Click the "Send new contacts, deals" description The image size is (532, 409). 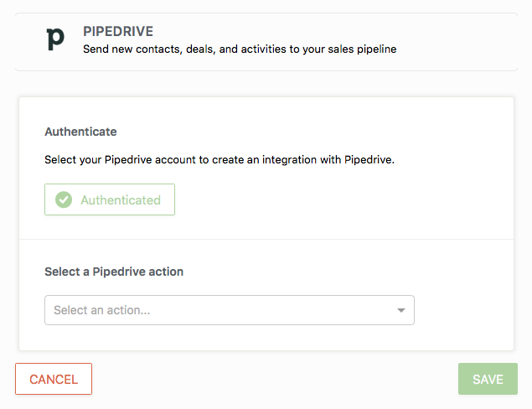pyautogui.click(x=240, y=49)
